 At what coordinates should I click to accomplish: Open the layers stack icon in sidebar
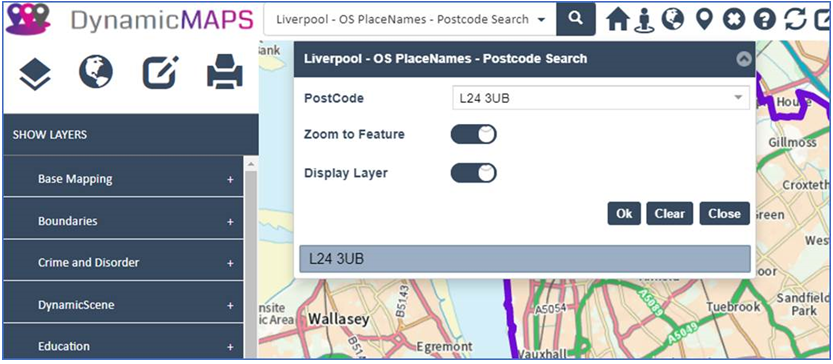[x=35, y=73]
